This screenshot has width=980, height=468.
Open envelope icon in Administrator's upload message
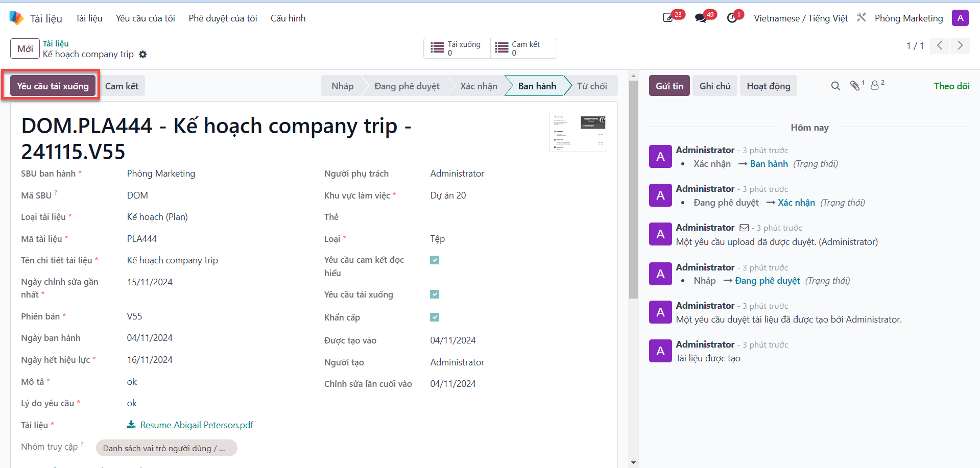(x=745, y=228)
